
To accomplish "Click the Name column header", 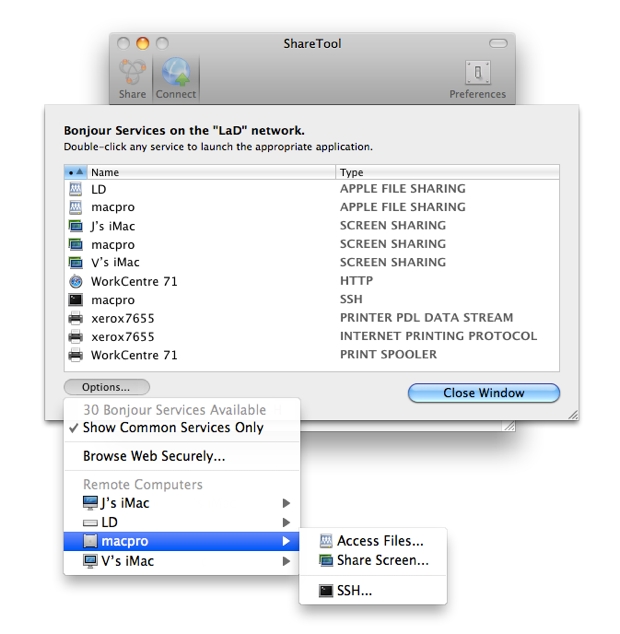I will 211,172.
